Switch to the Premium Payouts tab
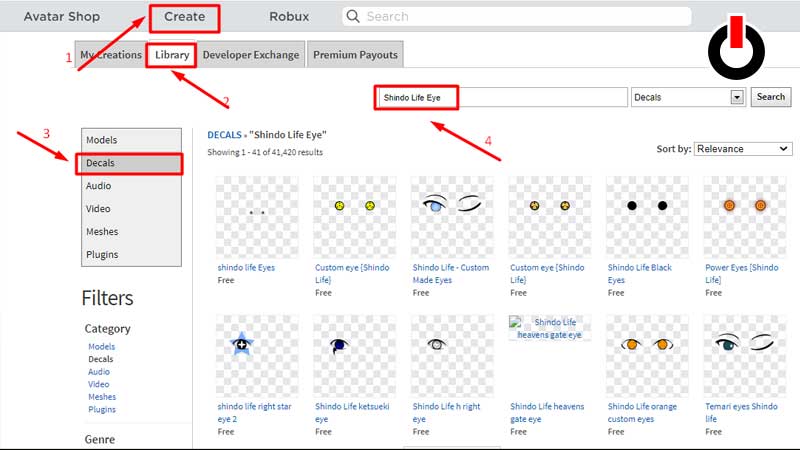 pyautogui.click(x=355, y=55)
